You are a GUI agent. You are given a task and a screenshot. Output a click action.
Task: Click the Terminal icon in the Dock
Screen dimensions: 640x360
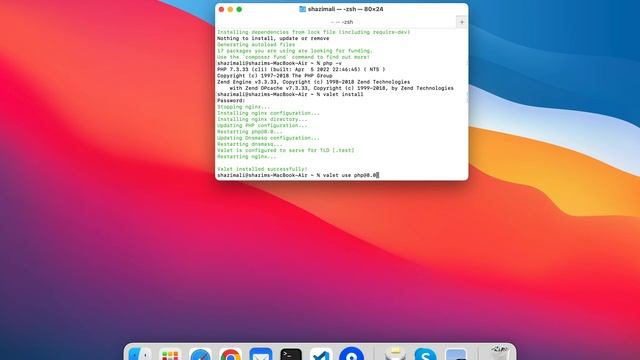291,354
